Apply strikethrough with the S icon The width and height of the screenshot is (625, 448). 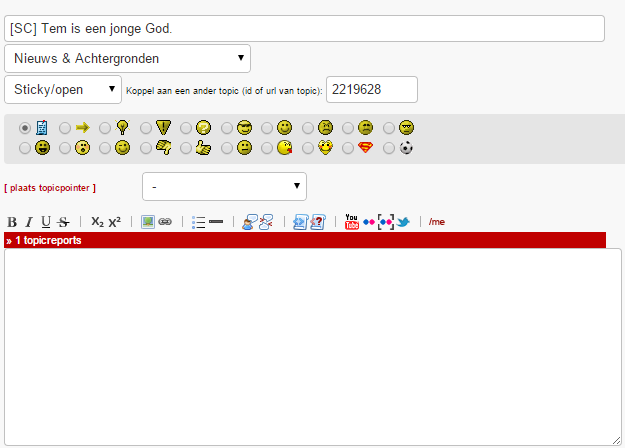click(x=63, y=222)
